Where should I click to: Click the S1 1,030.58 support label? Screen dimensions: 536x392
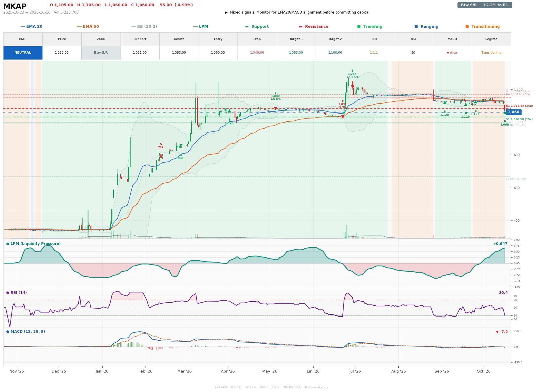tap(519, 119)
